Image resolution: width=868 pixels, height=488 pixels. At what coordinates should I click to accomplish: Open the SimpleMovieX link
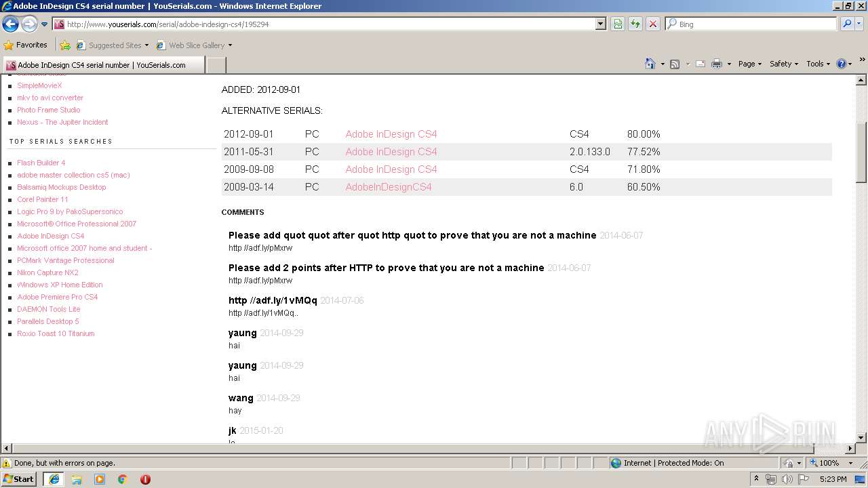tap(39, 85)
